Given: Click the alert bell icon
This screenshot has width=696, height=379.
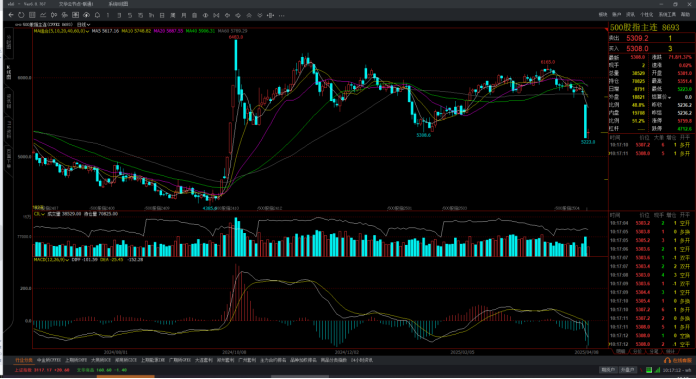Looking at the screenshot, I should tap(97, 15).
